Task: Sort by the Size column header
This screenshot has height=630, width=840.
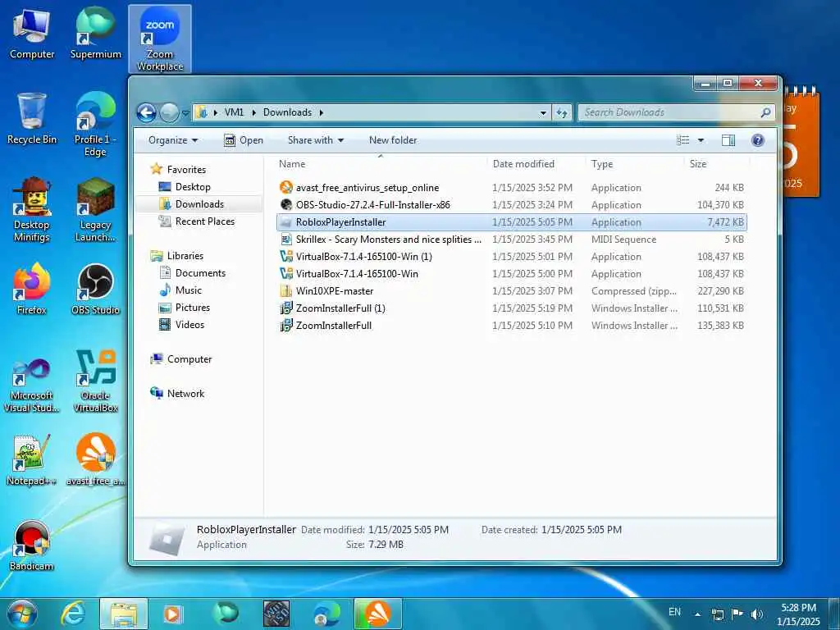Action: (717, 164)
